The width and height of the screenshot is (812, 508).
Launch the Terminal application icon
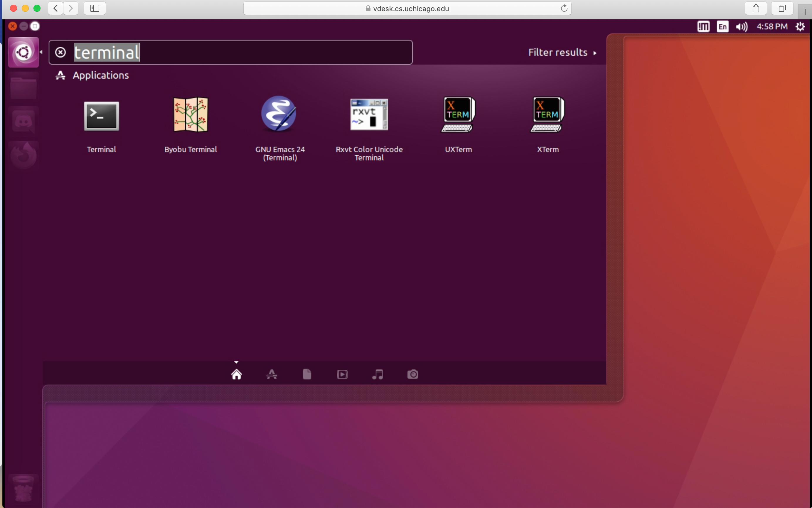pos(101,116)
